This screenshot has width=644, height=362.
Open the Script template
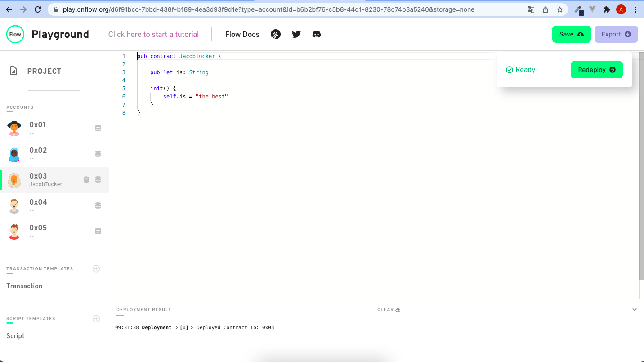click(x=15, y=335)
